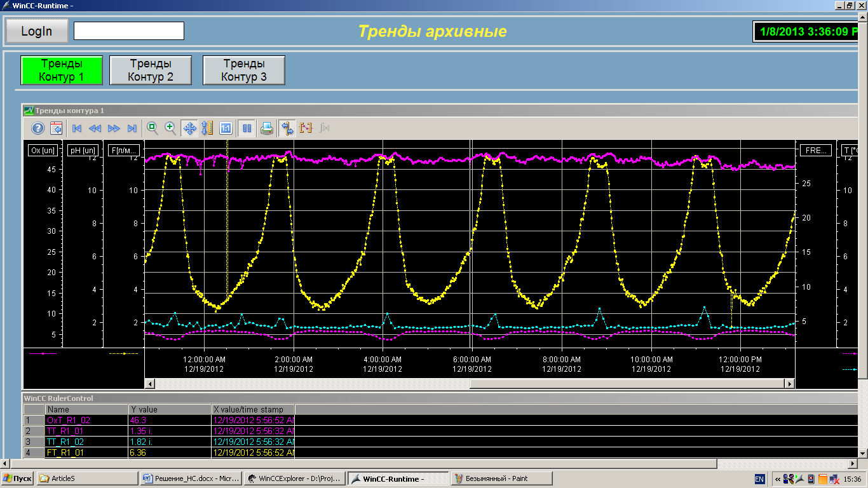Viewport: 868px width, 488px height.
Task: Open the EN language indicator
Action: 759,479
